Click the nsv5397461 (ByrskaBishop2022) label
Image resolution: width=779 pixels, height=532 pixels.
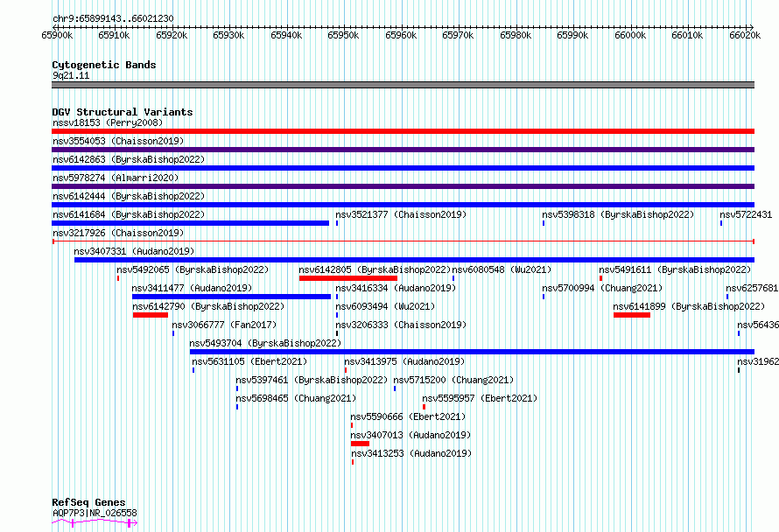[312, 380]
